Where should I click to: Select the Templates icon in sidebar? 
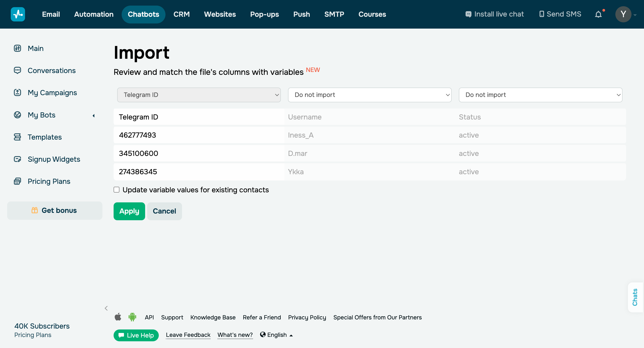pyautogui.click(x=17, y=137)
